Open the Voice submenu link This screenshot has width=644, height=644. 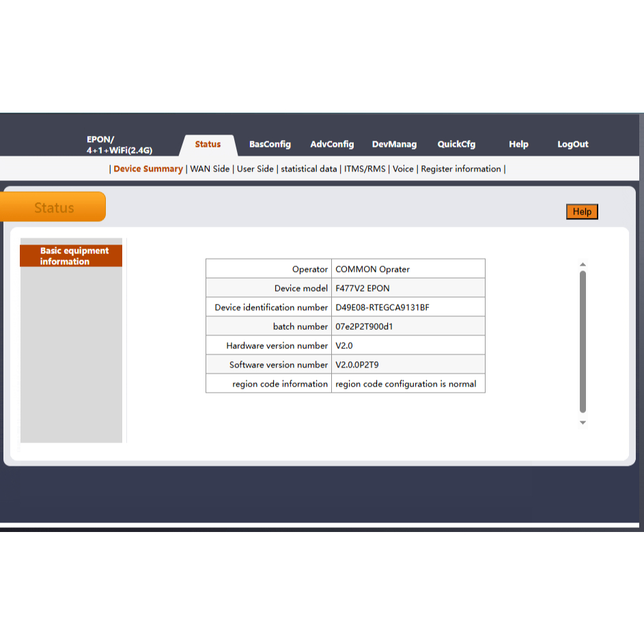(x=403, y=169)
